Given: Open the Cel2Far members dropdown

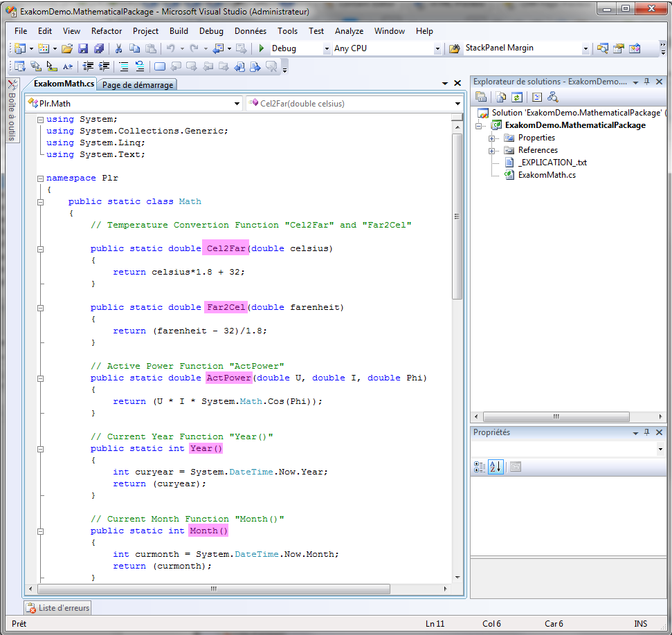Looking at the screenshot, I should [x=457, y=104].
